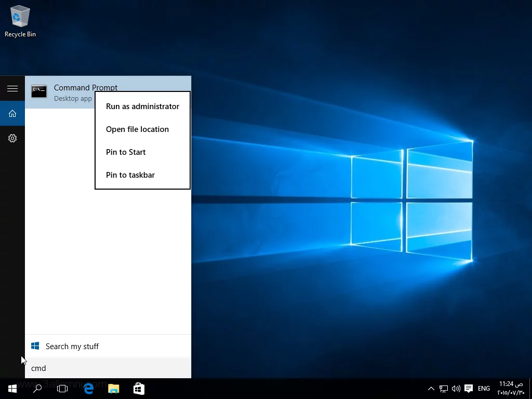This screenshot has height=399, width=532.
Task: Select the Home icon in search sidebar
Action: pos(12,114)
